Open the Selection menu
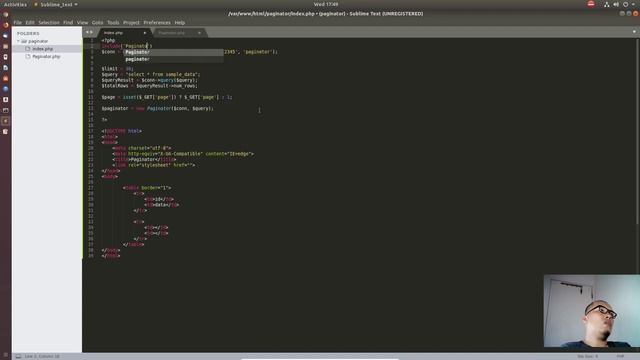The image size is (640, 360). coord(49,22)
